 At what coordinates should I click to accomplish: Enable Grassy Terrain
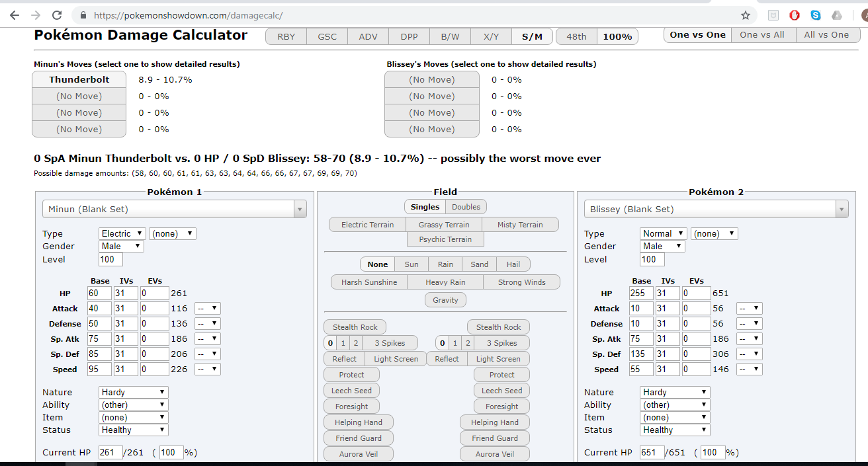coord(444,225)
